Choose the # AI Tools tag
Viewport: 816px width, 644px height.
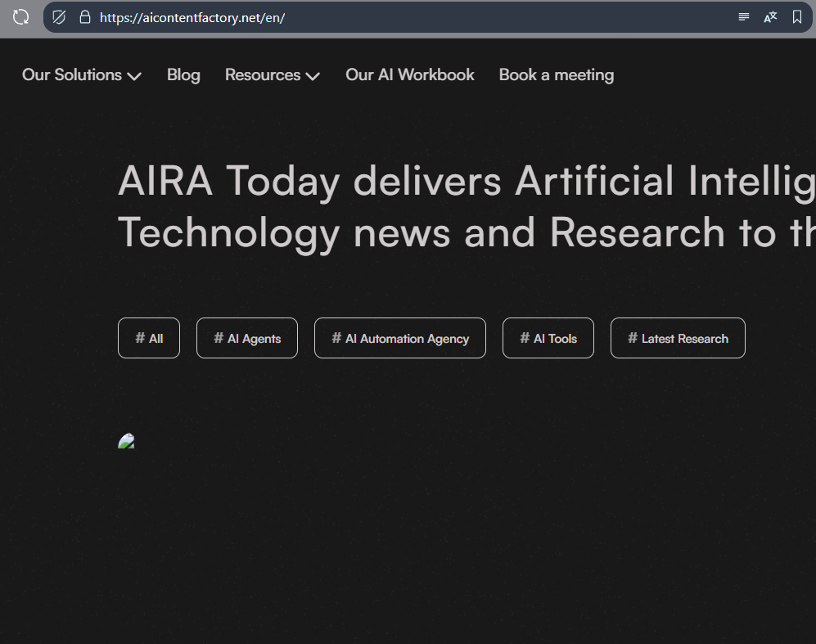[x=548, y=338]
